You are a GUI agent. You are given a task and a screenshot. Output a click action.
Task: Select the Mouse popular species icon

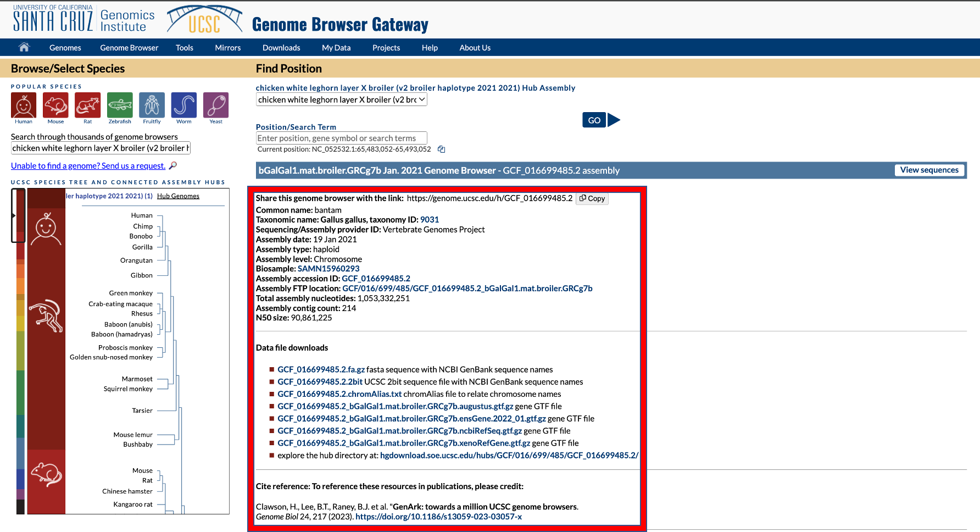[x=55, y=105]
